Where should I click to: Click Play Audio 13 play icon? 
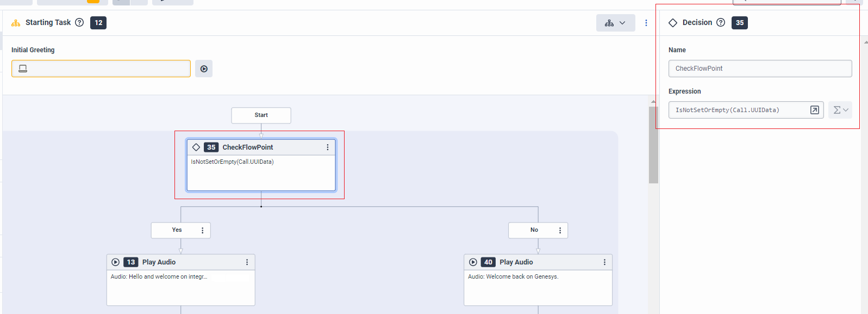tap(115, 262)
